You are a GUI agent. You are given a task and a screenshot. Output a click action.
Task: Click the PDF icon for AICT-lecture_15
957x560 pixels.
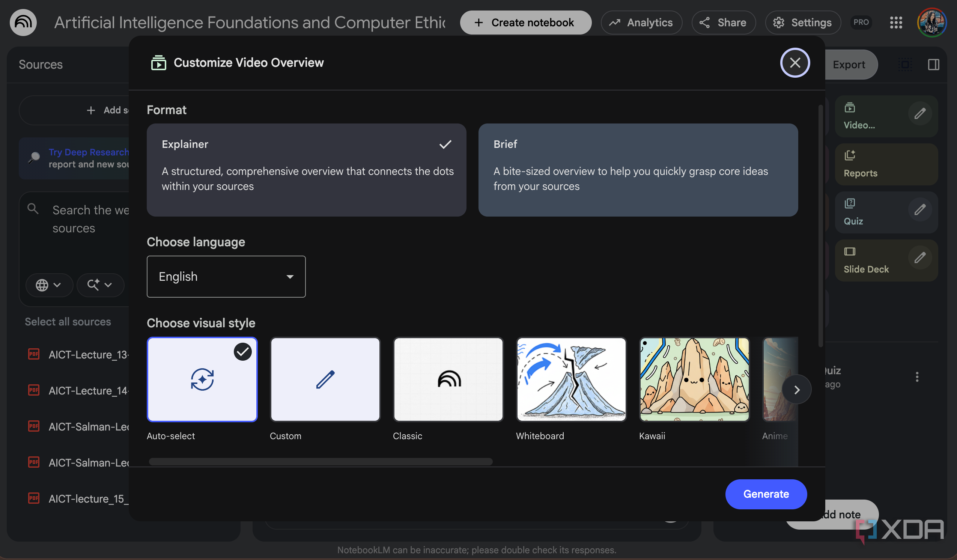pos(34,498)
